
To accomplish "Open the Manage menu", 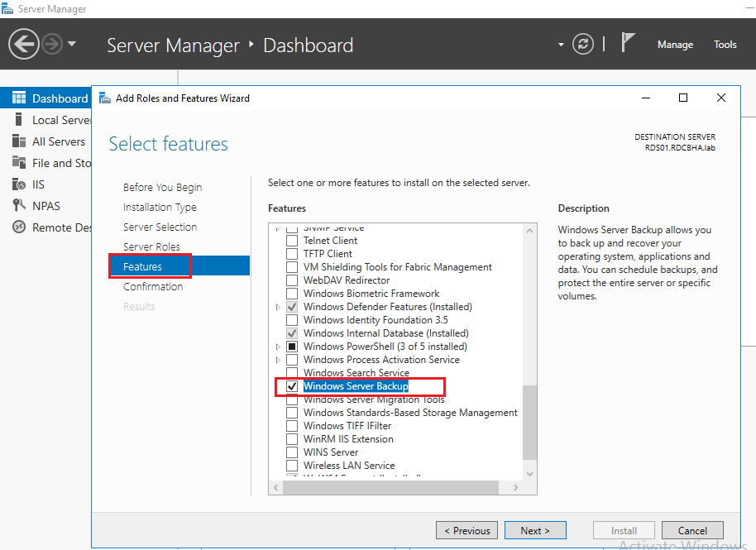I will 675,45.
